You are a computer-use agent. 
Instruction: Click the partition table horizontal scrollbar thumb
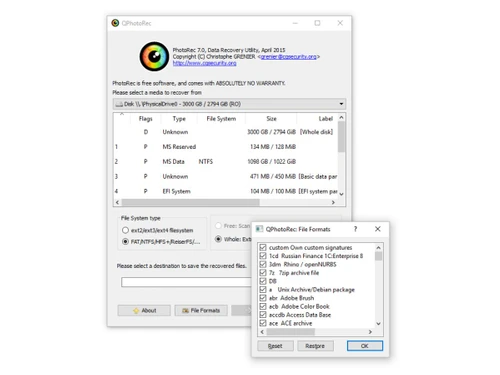tap(190, 202)
